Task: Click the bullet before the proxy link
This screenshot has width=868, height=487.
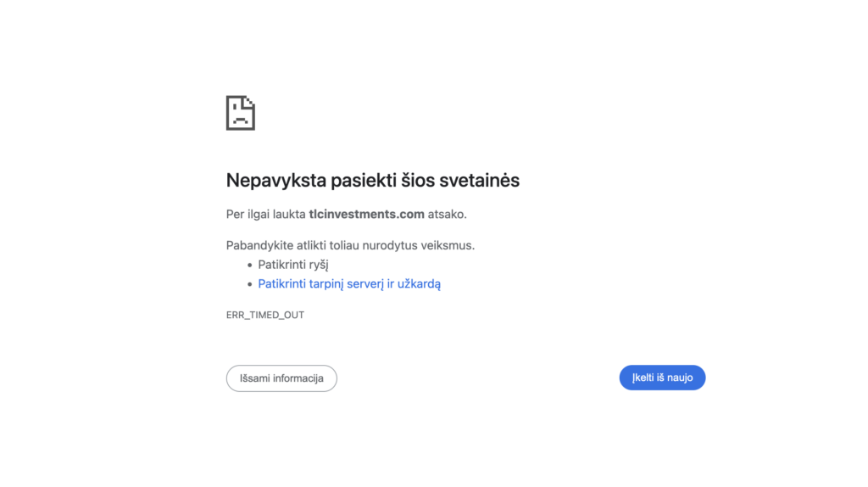Action: tap(249, 284)
